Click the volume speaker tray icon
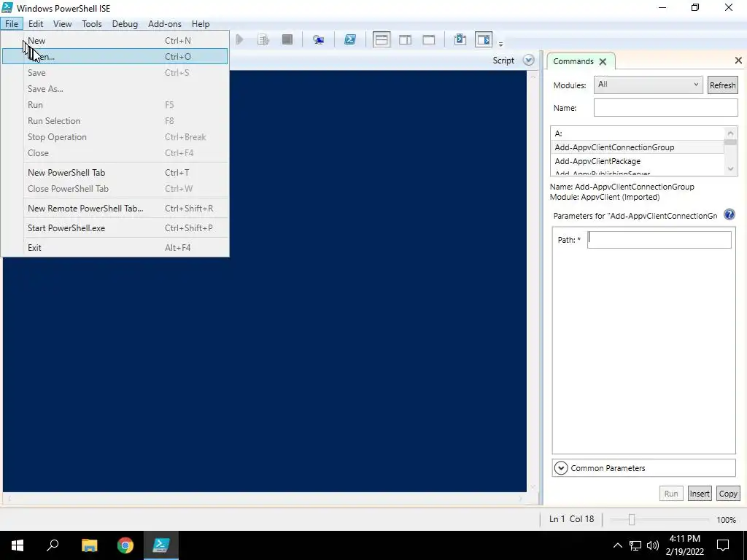This screenshot has height=560, width=747. 653,545
